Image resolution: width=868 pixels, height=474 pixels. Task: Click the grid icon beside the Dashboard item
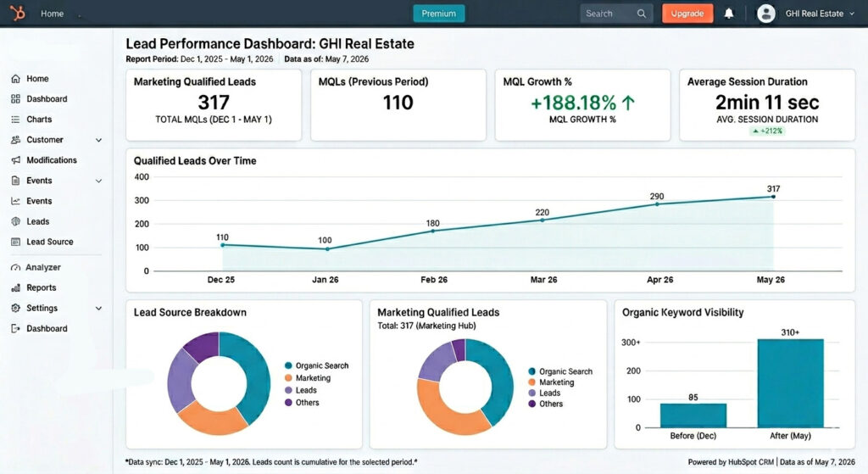[x=15, y=99]
